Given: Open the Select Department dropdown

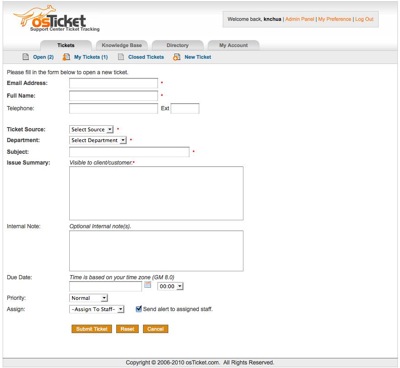Looking at the screenshot, I should (98, 140).
